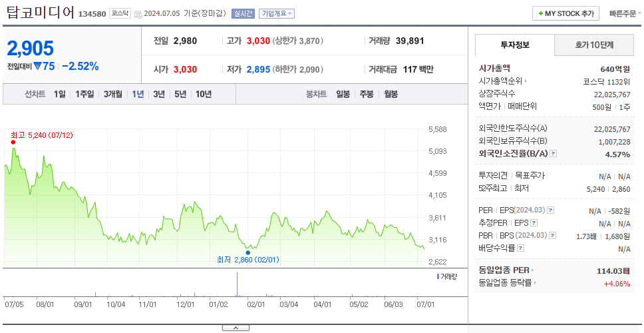The image size is (644, 333).
Task: Click the 동일업종 등락률 value +4.06%
Action: [617, 283]
